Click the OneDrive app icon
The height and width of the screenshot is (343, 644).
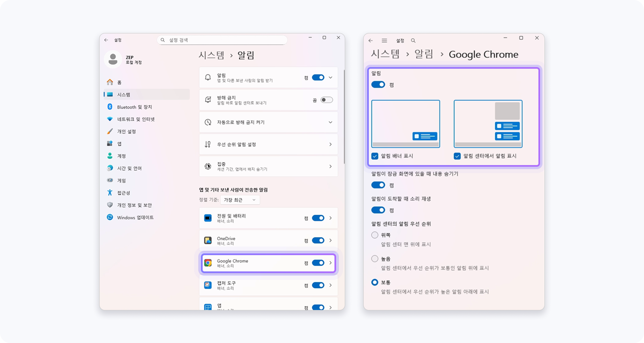(x=208, y=240)
